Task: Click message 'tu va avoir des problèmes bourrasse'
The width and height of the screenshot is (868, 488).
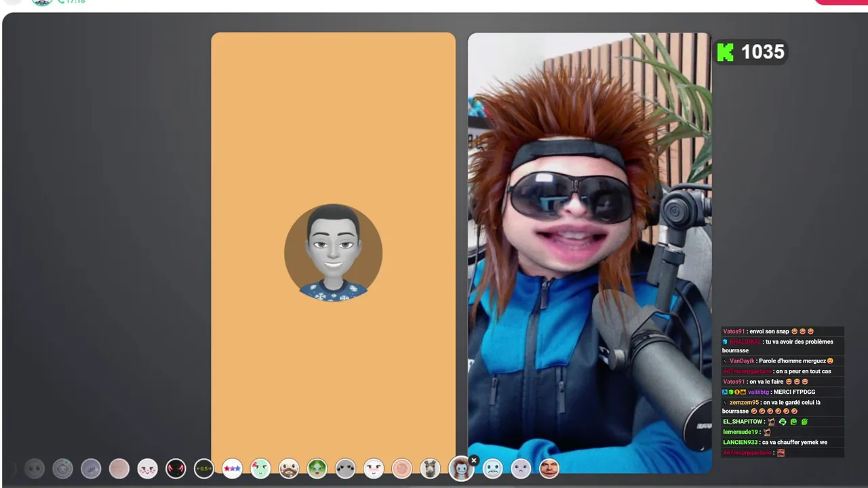Action: pyautogui.click(x=778, y=346)
